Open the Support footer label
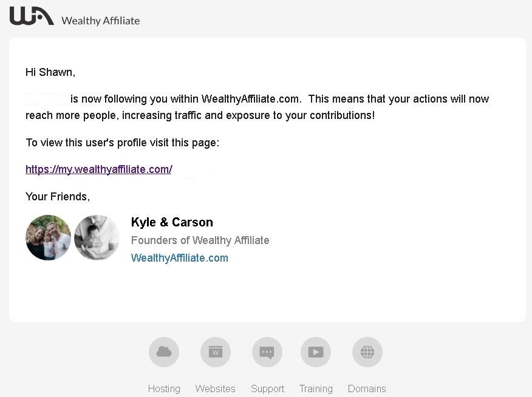 click(267, 389)
